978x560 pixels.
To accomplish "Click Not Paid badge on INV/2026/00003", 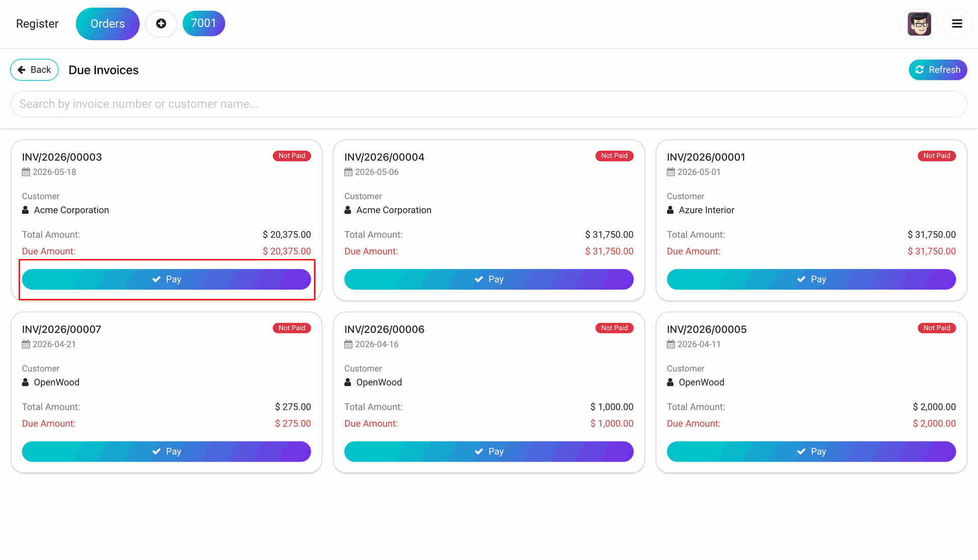I will pos(292,156).
